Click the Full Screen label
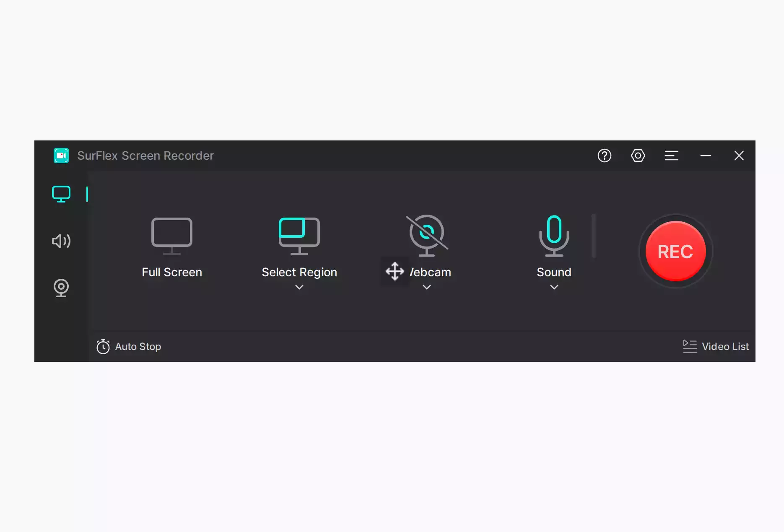 (x=172, y=272)
